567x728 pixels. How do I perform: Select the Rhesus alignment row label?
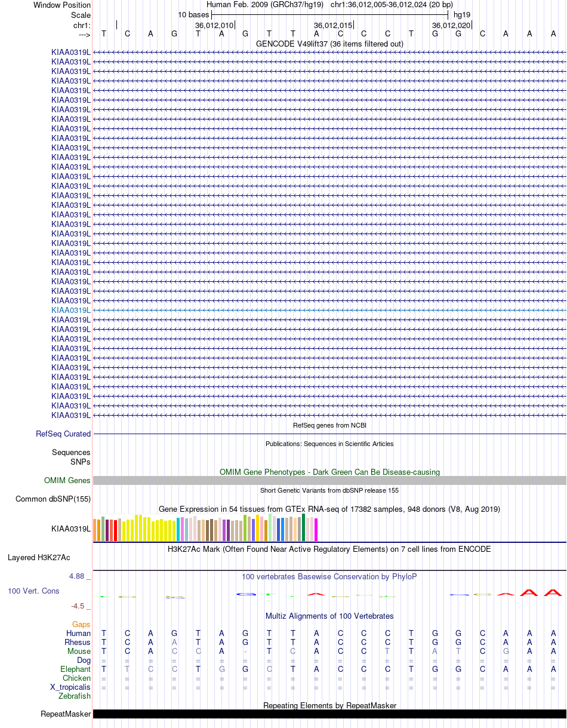[x=78, y=642]
